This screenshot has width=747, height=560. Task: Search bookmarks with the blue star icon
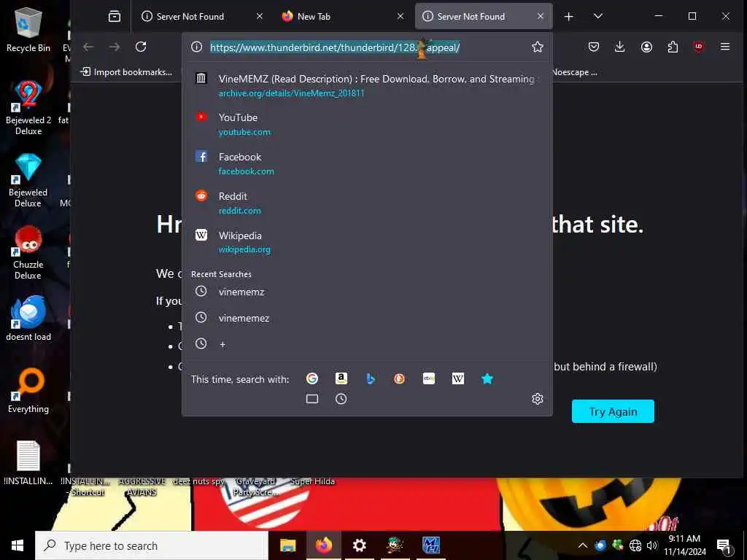[487, 378]
